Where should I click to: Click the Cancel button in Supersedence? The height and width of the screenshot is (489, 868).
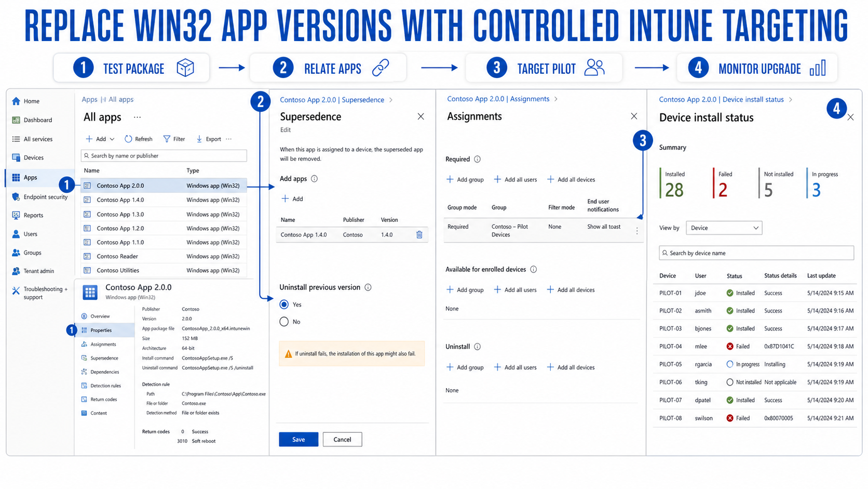342,440
